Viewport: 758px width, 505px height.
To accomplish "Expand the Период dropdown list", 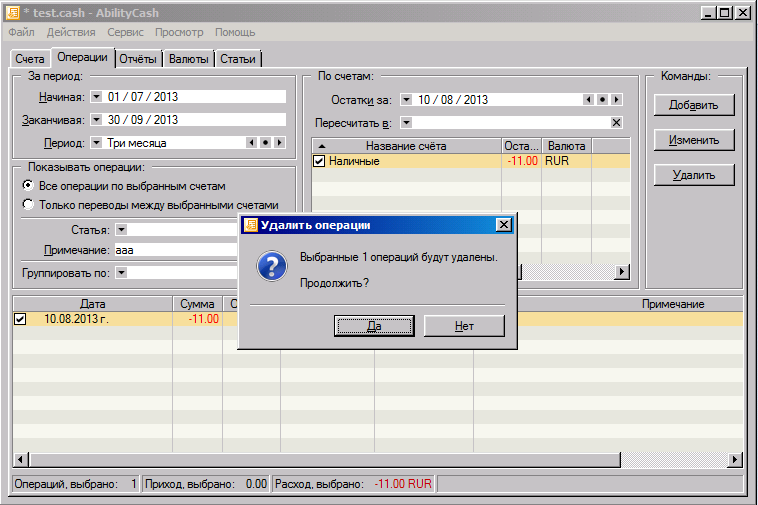I will (x=96, y=143).
